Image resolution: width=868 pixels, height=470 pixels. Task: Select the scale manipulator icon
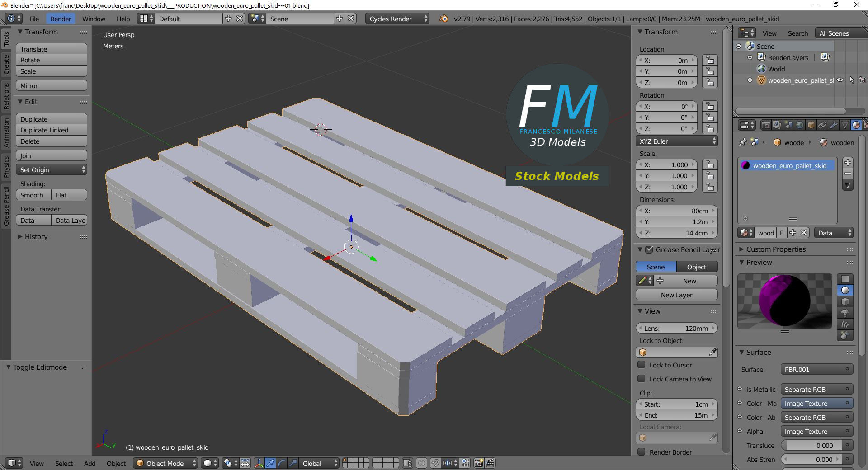(293, 463)
